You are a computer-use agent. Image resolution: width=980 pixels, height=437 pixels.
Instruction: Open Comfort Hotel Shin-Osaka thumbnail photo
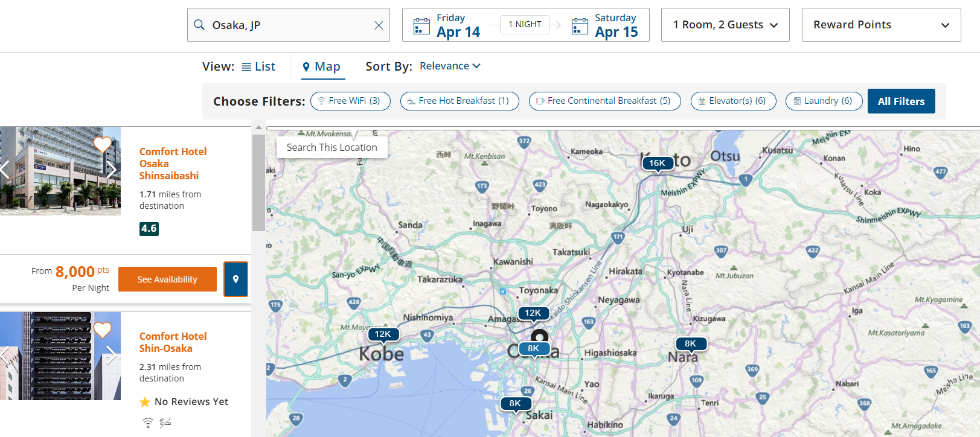click(x=60, y=356)
